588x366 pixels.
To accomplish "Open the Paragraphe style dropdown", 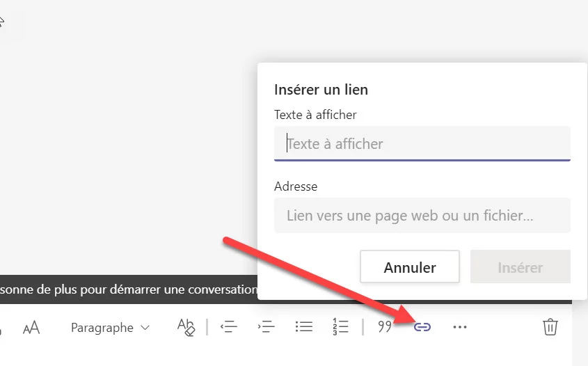I will click(x=110, y=328).
